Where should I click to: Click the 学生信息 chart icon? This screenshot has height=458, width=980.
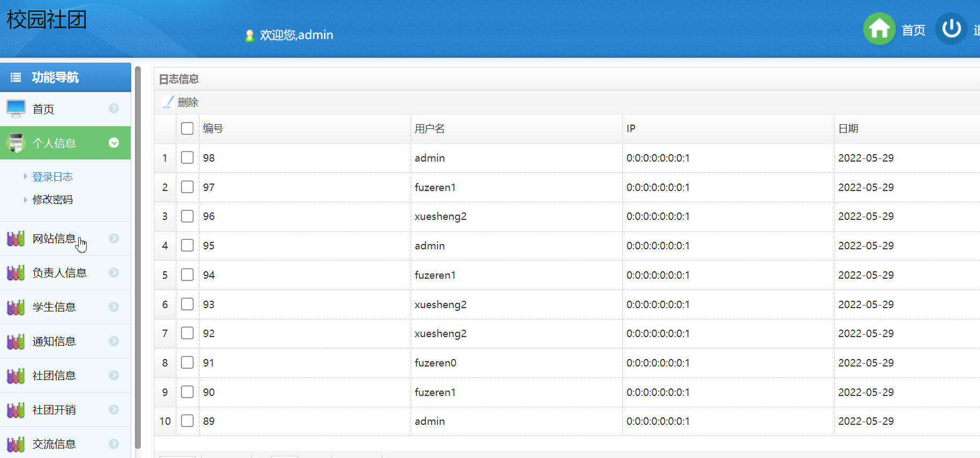(16, 307)
